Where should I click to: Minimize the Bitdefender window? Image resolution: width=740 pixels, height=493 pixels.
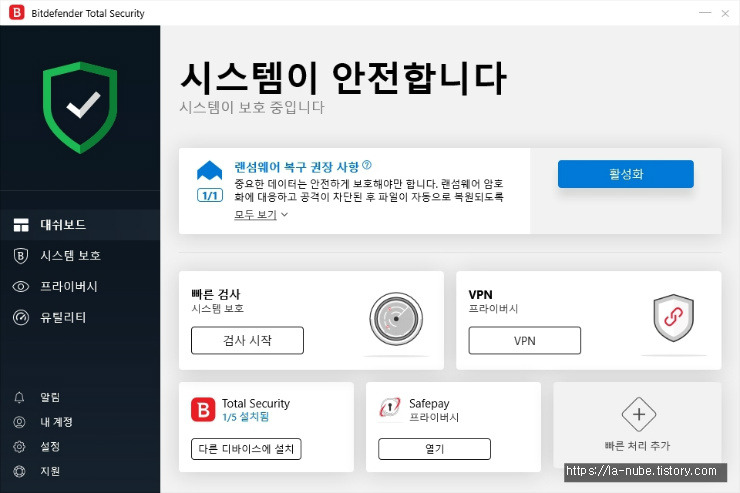705,13
